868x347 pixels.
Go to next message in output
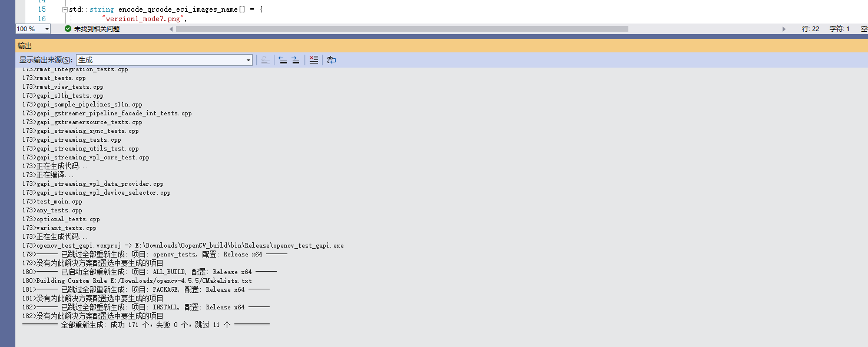click(296, 60)
